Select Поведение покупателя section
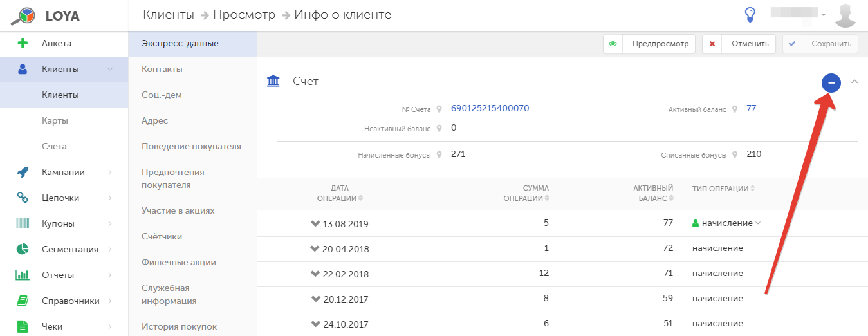The image size is (868, 336). pos(192,146)
